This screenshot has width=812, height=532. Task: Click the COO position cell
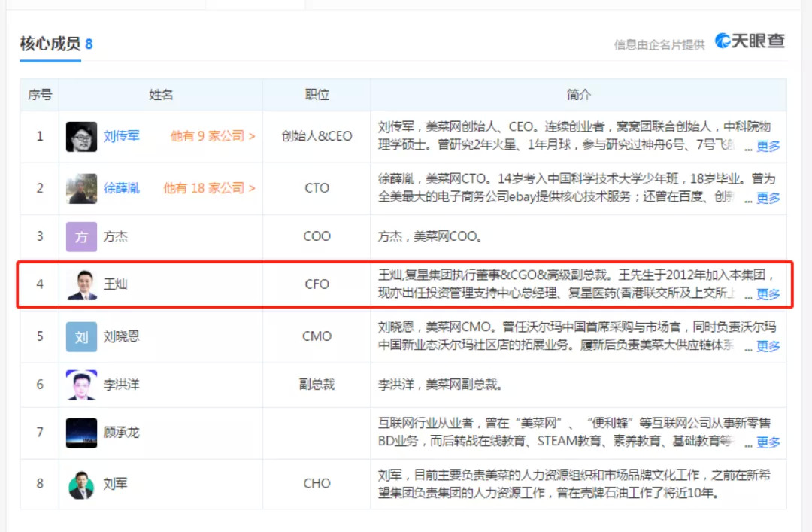tap(317, 236)
